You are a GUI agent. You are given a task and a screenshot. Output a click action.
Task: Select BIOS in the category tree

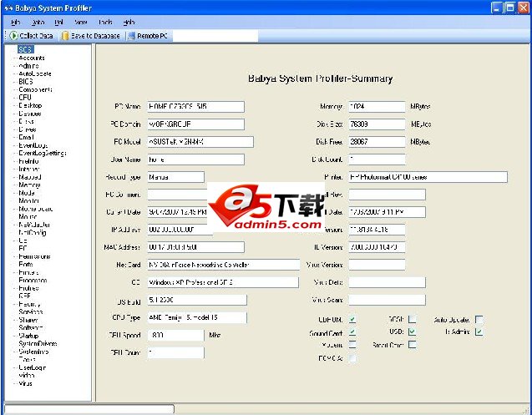tap(26, 81)
